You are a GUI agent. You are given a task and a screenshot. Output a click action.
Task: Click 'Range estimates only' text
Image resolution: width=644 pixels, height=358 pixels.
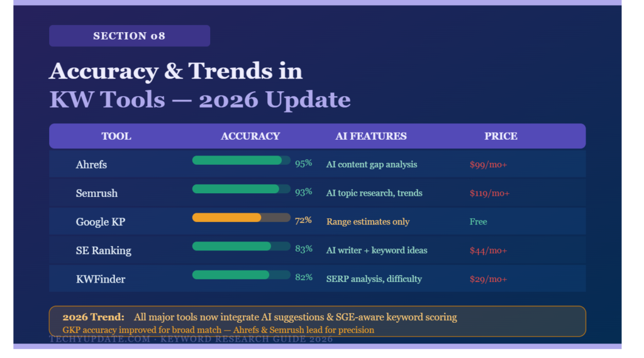(368, 221)
